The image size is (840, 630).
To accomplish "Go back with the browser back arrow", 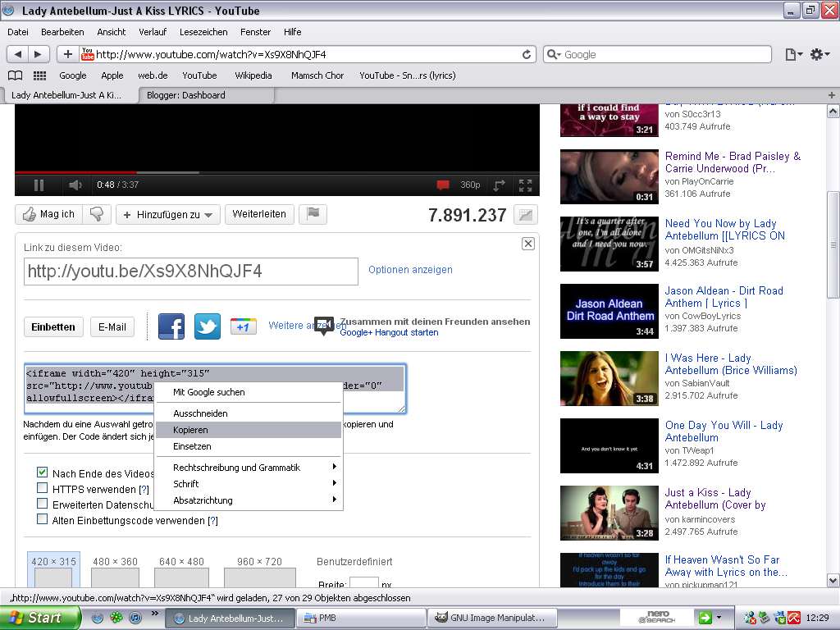I will tap(18, 54).
